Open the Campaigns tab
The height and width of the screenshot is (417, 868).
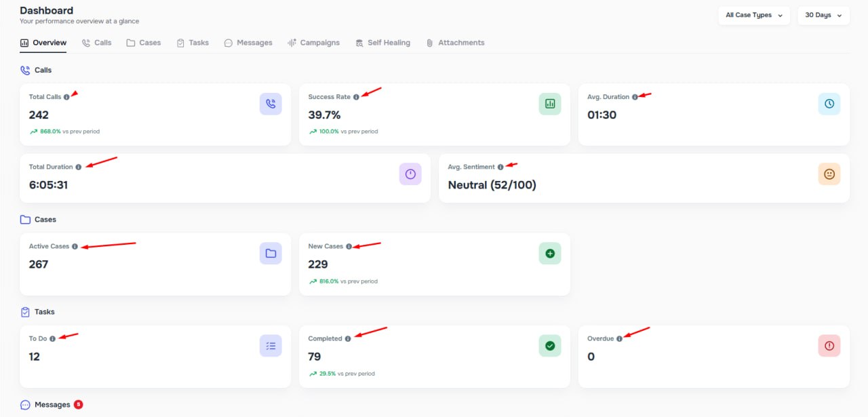coord(313,43)
